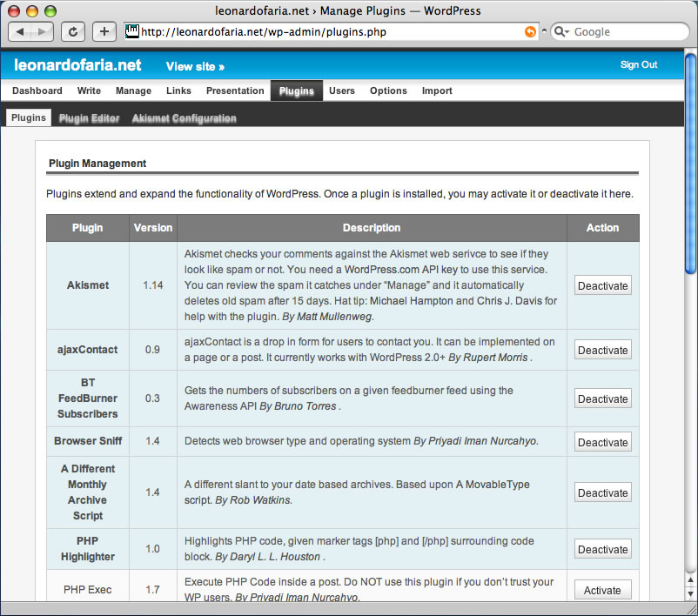Open the BT FeedBurner Subscribers plugin link
This screenshot has width=698, height=616.
click(88, 398)
